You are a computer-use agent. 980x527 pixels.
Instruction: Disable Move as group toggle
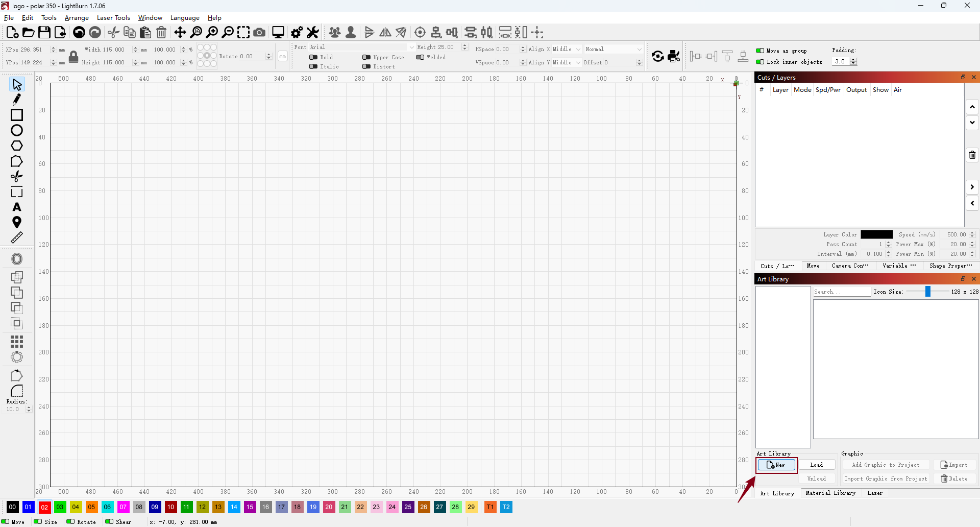click(760, 51)
